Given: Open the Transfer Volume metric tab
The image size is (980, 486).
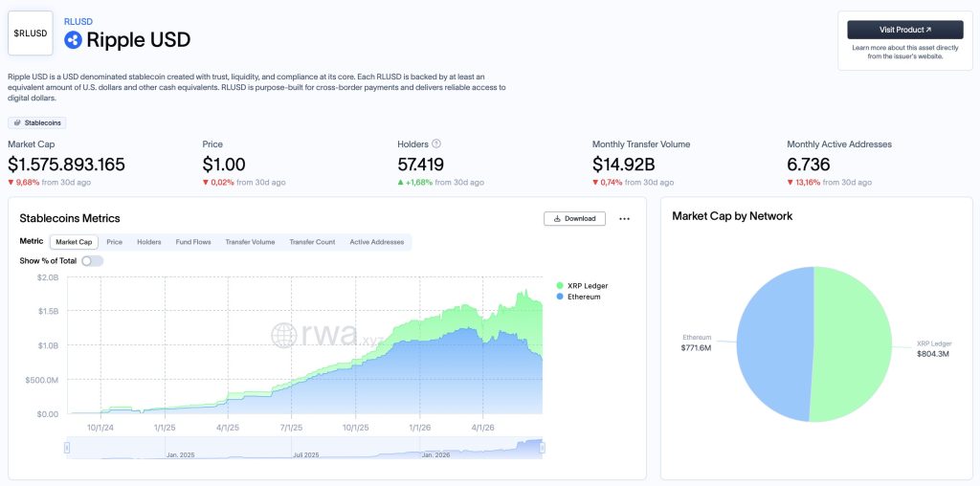Looking at the screenshot, I should pos(250,242).
